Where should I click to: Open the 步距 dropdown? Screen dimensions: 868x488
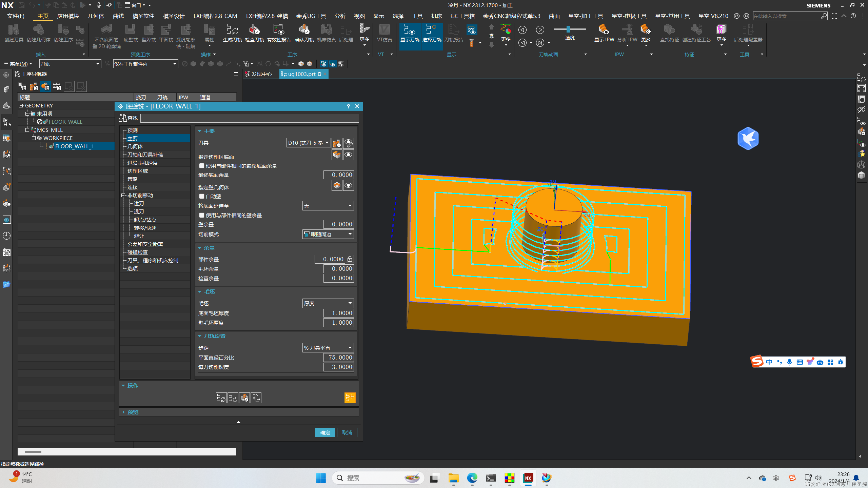328,348
